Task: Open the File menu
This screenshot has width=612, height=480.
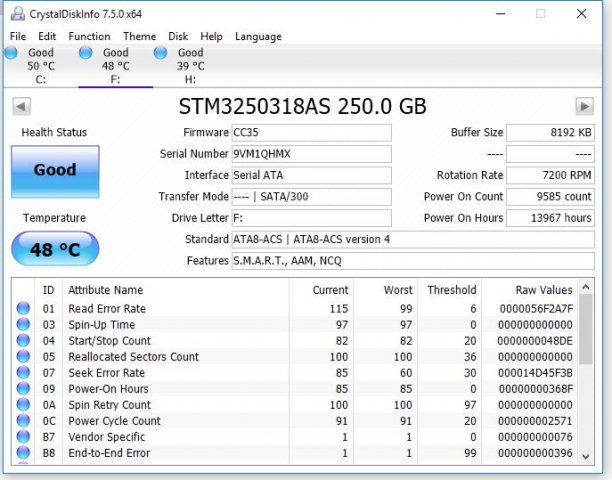Action: pyautogui.click(x=18, y=37)
